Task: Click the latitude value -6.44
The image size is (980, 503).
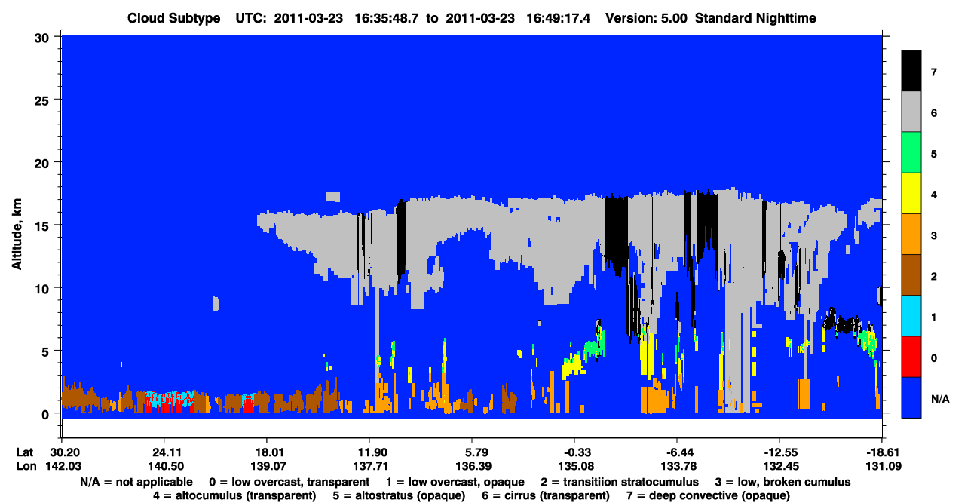Action: pos(676,452)
